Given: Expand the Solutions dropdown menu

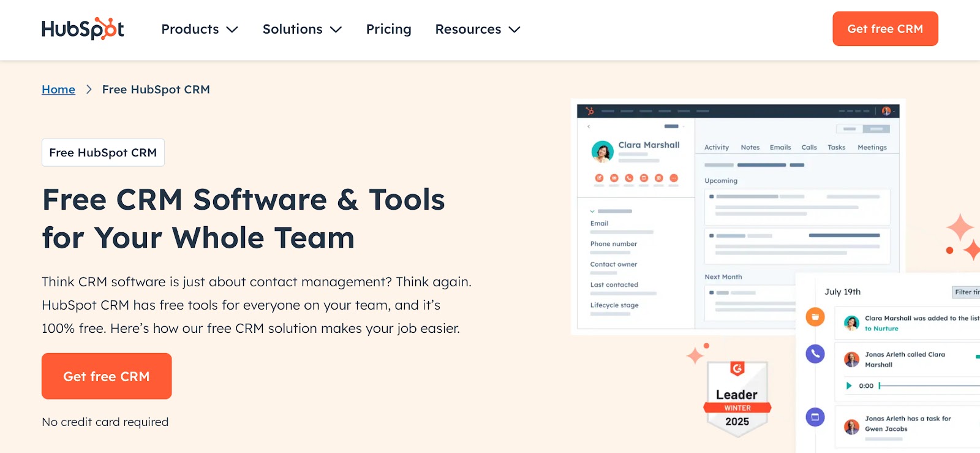Looking at the screenshot, I should coord(302,29).
